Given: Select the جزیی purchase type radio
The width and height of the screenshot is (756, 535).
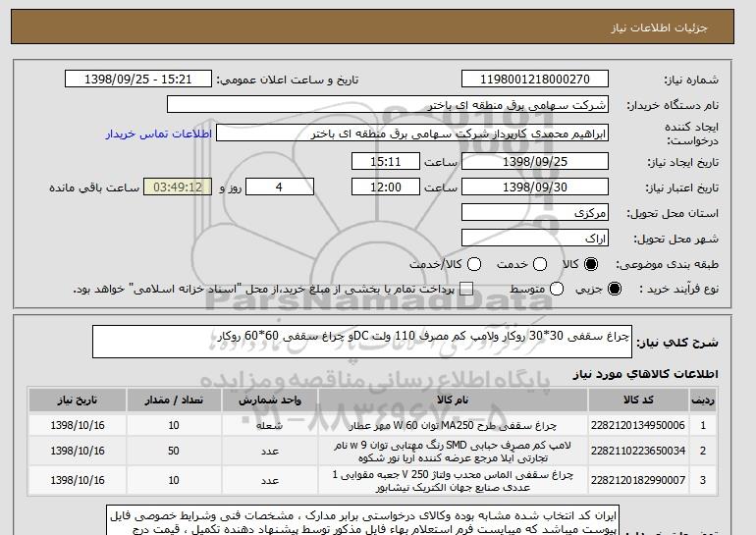Looking at the screenshot, I should [615, 290].
